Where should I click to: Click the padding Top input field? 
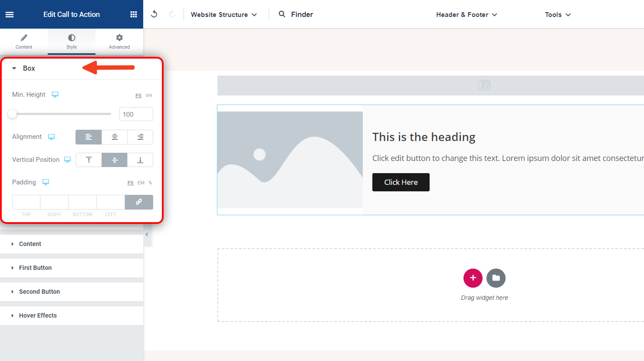(26, 202)
